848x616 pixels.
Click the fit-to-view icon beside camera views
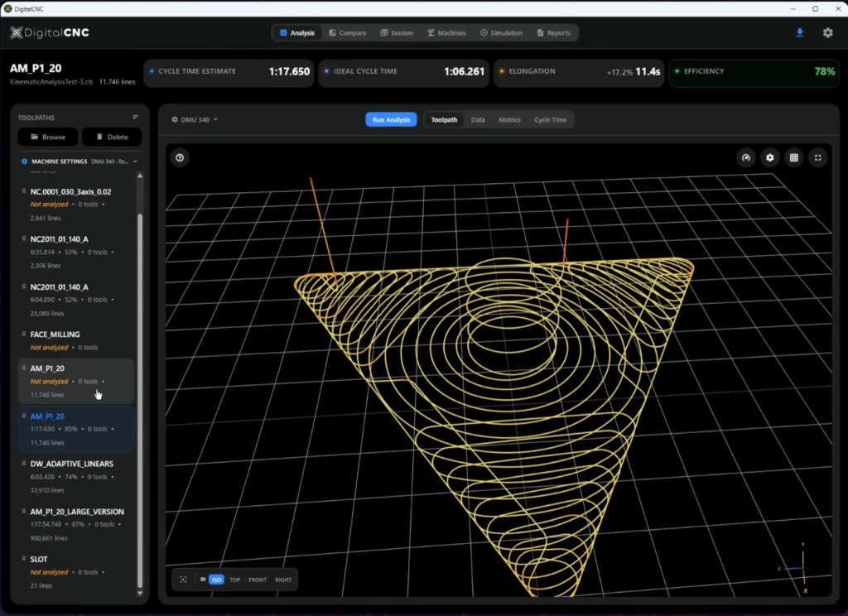183,580
